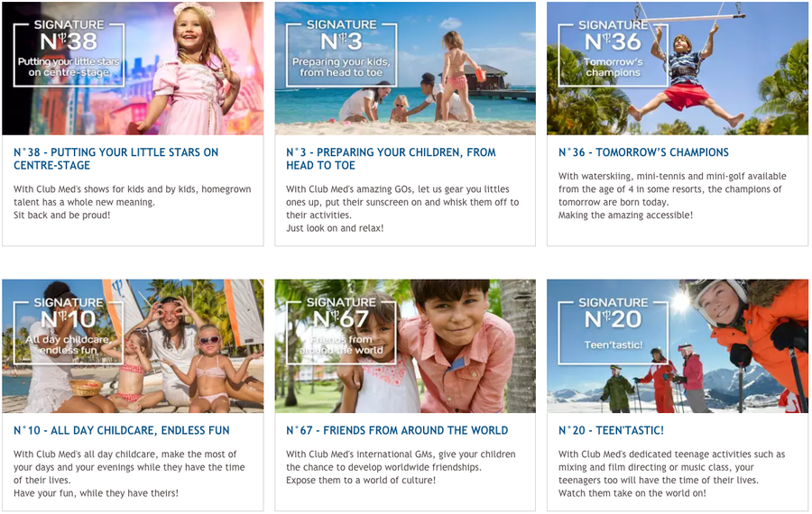Screen dimensions: 812x514
Task: Select the Signature N°67 badge overlay
Action: click(x=341, y=331)
